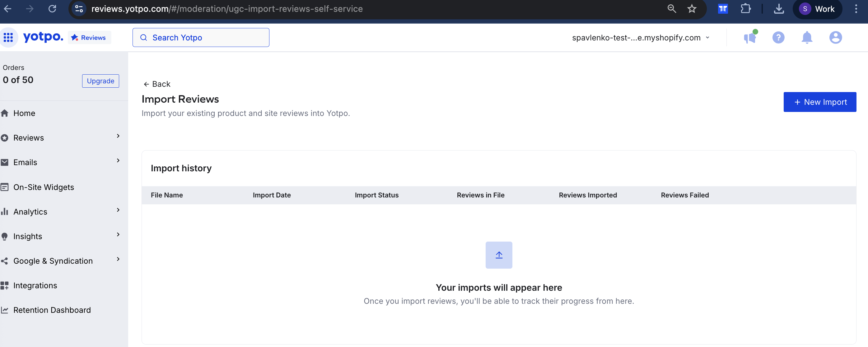Click the yotpo logo
This screenshot has width=868, height=347.
pos(43,37)
